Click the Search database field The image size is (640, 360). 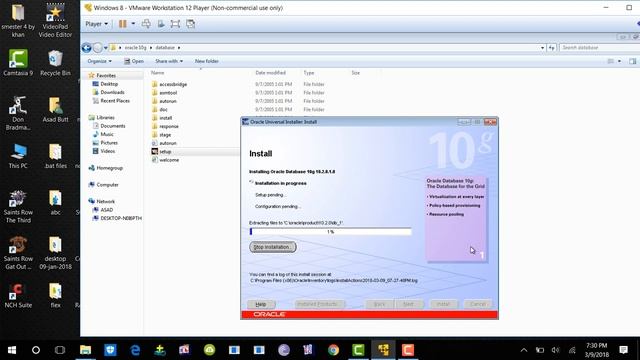[598, 48]
